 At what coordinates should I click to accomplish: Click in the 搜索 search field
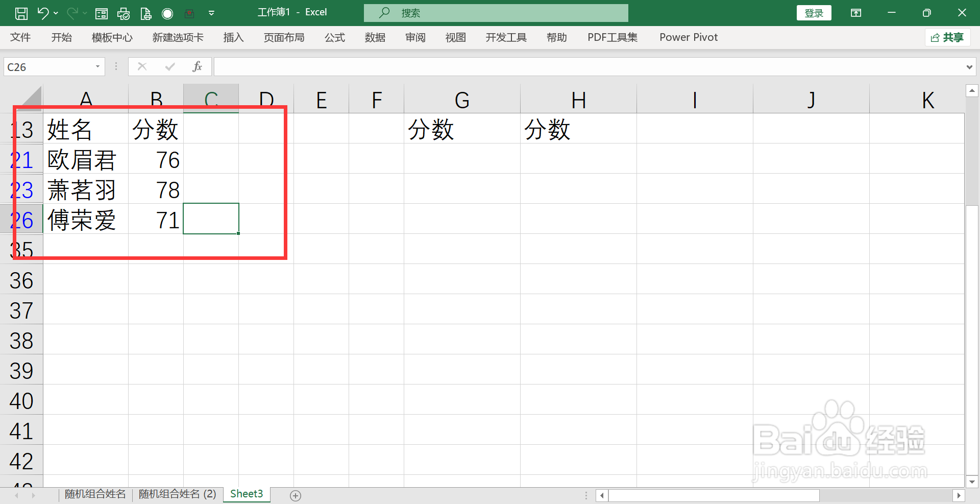[496, 13]
